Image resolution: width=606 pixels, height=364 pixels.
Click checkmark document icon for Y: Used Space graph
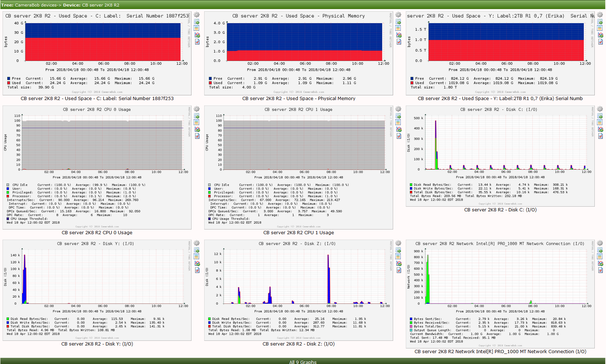(x=600, y=42)
